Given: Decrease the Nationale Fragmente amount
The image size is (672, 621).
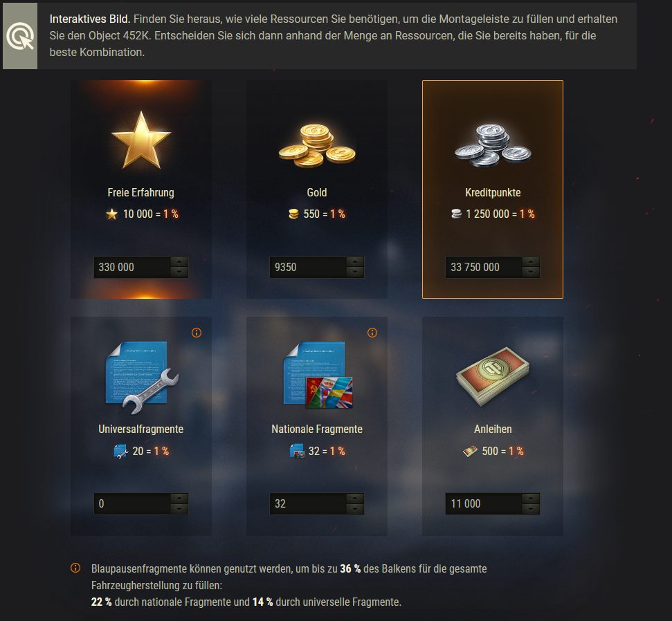Looking at the screenshot, I should pos(355,508).
